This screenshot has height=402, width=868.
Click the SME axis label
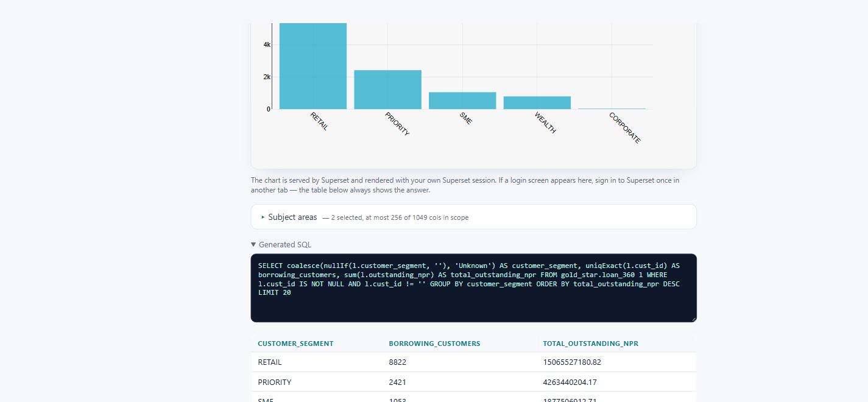click(x=466, y=118)
